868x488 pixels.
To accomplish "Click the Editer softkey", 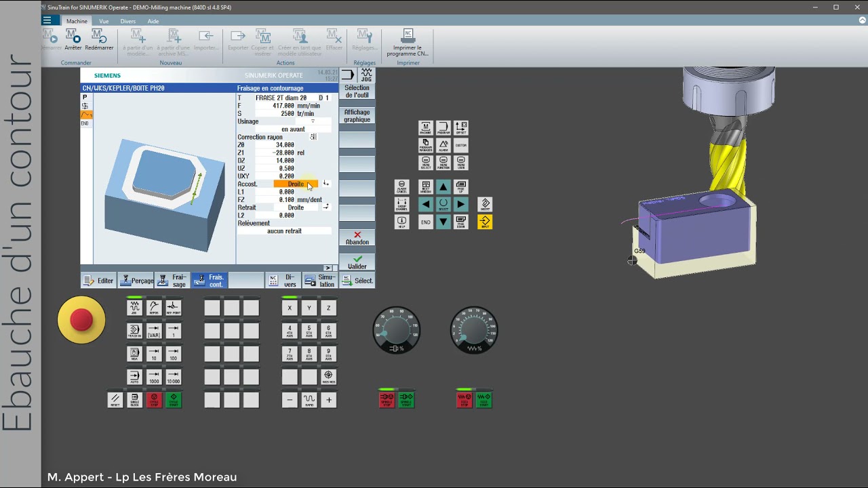I will [99, 281].
